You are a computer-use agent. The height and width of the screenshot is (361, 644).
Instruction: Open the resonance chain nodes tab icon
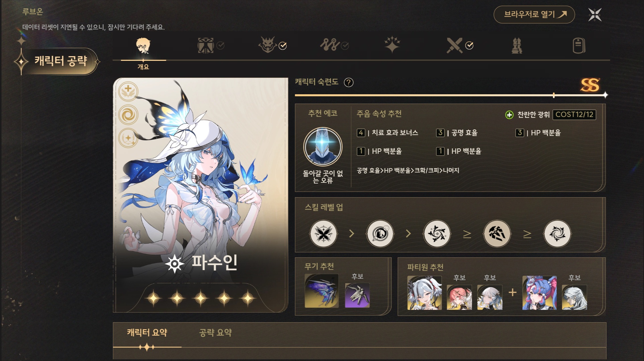pyautogui.click(x=330, y=45)
